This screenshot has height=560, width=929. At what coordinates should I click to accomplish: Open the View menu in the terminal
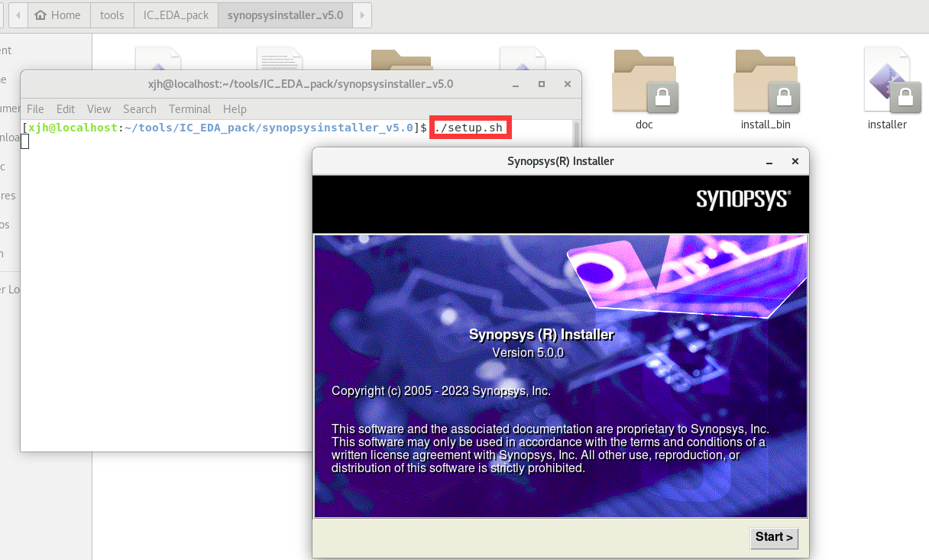click(x=99, y=108)
